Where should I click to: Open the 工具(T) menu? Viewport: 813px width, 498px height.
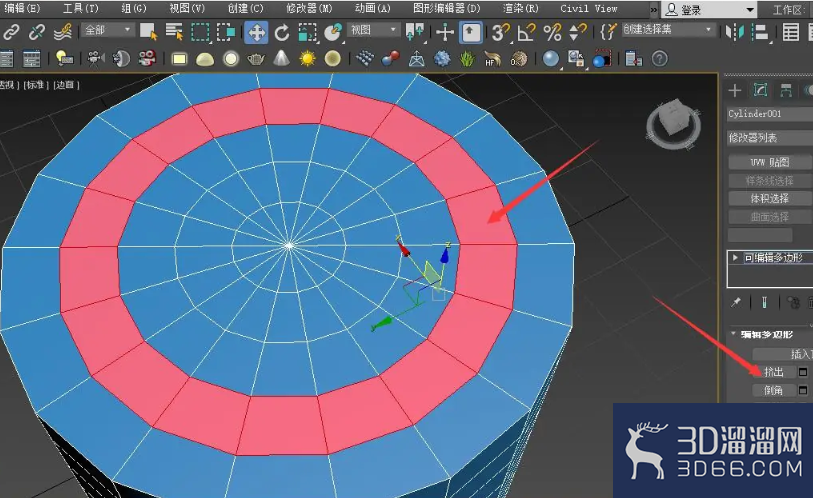pyautogui.click(x=80, y=8)
